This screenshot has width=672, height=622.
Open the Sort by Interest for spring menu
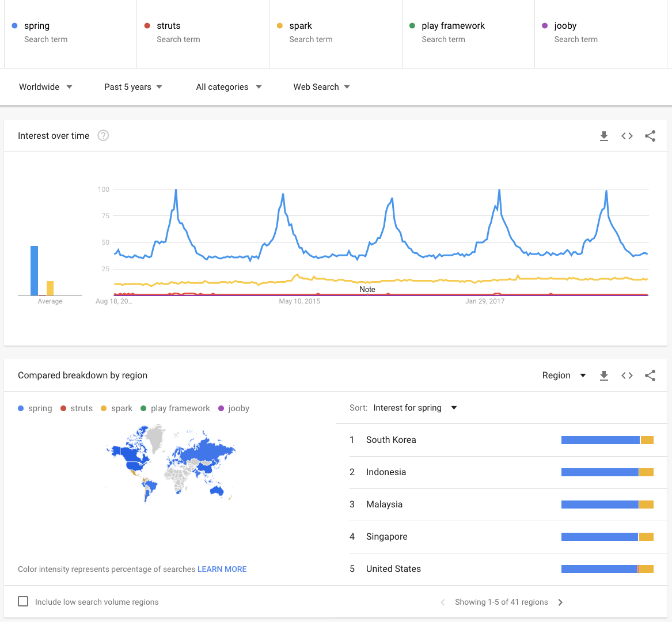(415, 408)
